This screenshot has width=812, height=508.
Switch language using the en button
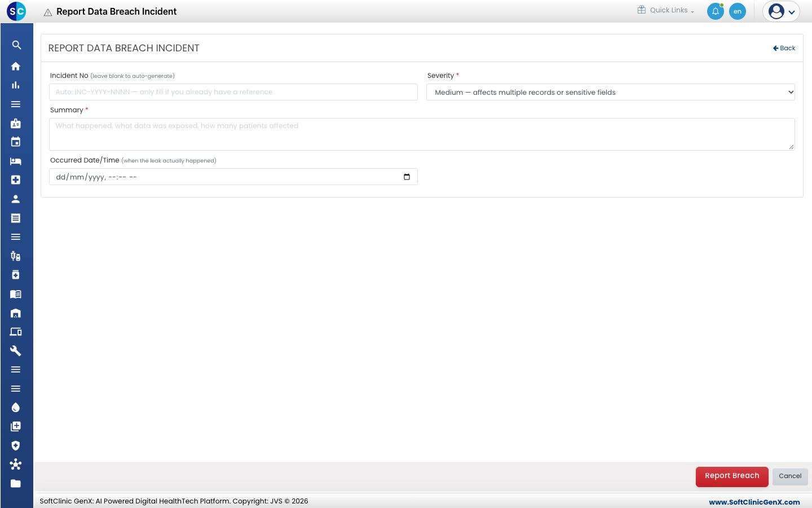(738, 11)
